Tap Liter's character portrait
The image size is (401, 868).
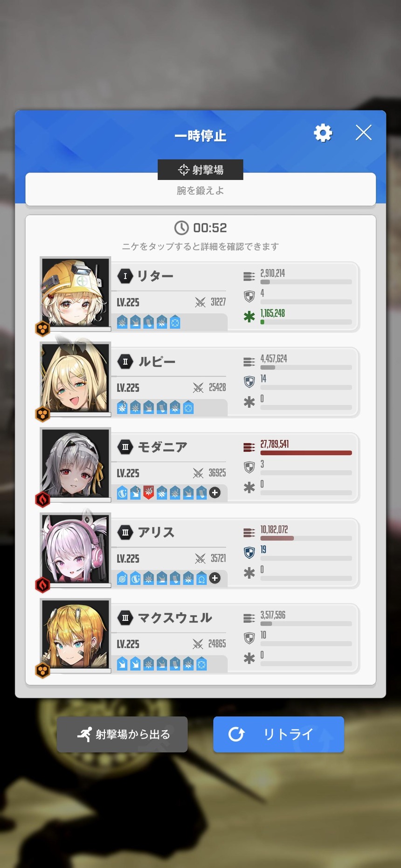(75, 292)
